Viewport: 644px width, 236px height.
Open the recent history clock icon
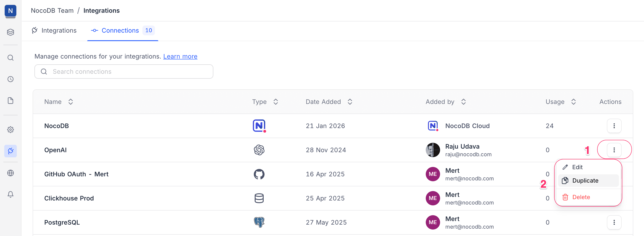click(11, 79)
